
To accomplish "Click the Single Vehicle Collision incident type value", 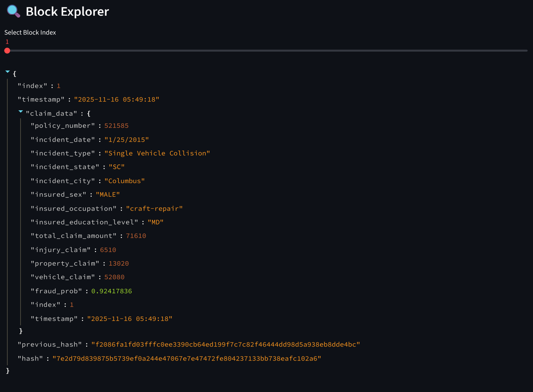I will [x=157, y=153].
